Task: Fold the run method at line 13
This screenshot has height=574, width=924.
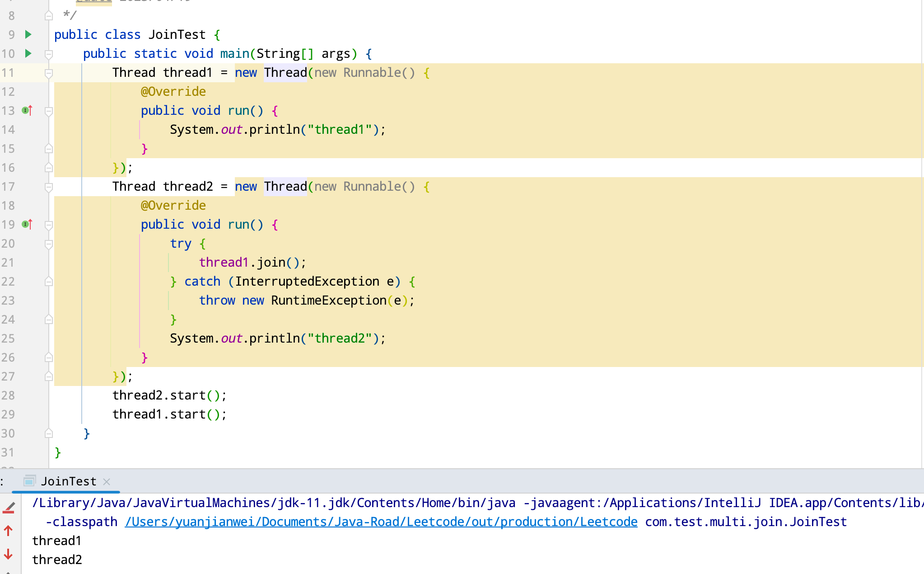Action: click(x=49, y=111)
